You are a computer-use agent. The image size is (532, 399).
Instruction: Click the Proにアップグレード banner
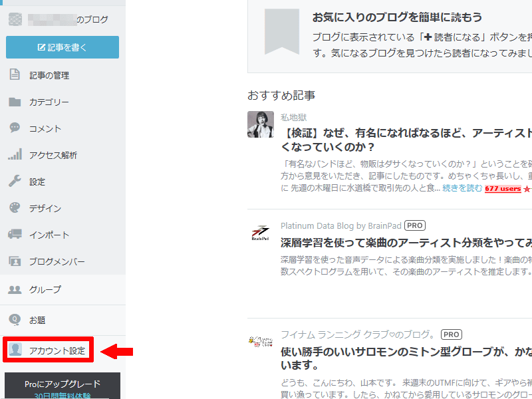(63, 384)
